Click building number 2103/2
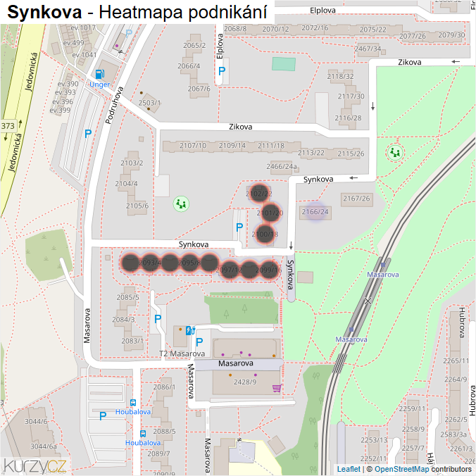The height and width of the screenshot is (476, 476). click(x=132, y=163)
